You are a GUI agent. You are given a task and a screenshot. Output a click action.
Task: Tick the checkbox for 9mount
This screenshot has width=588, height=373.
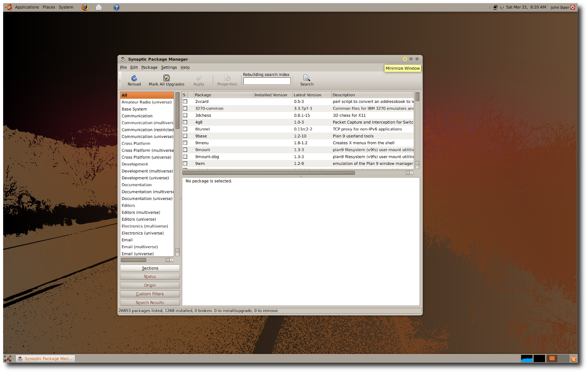[185, 150]
